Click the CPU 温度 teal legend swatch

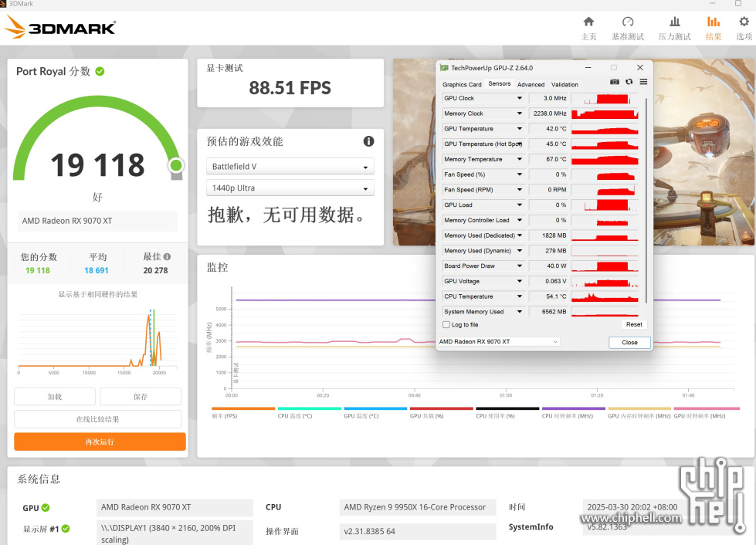(309, 408)
